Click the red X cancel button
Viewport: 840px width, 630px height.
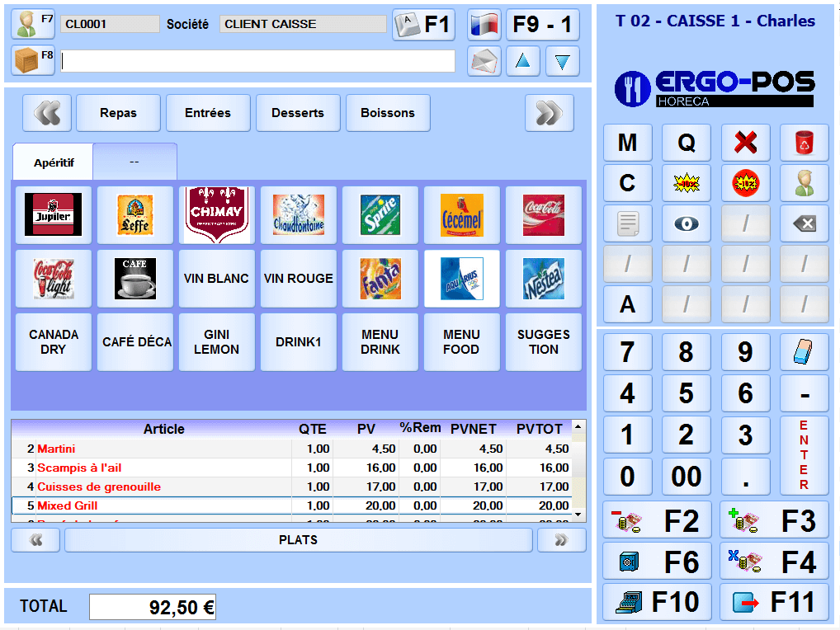click(745, 143)
